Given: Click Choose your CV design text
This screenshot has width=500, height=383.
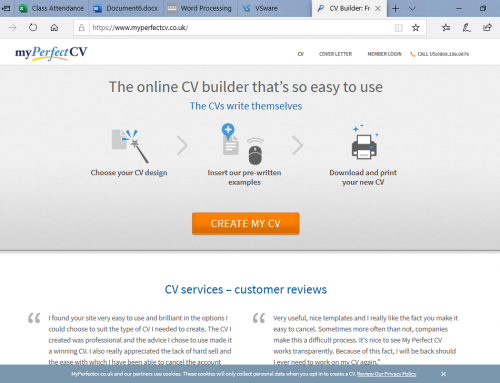Looking at the screenshot, I should [x=129, y=173].
